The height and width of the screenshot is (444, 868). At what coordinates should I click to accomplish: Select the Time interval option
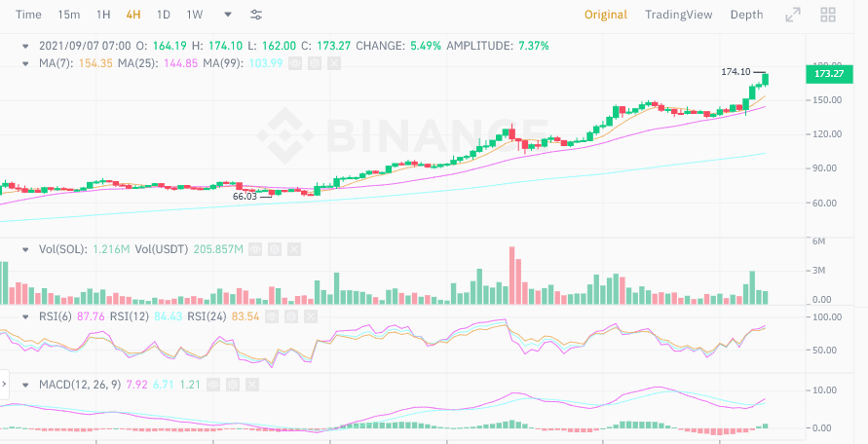pos(28,15)
